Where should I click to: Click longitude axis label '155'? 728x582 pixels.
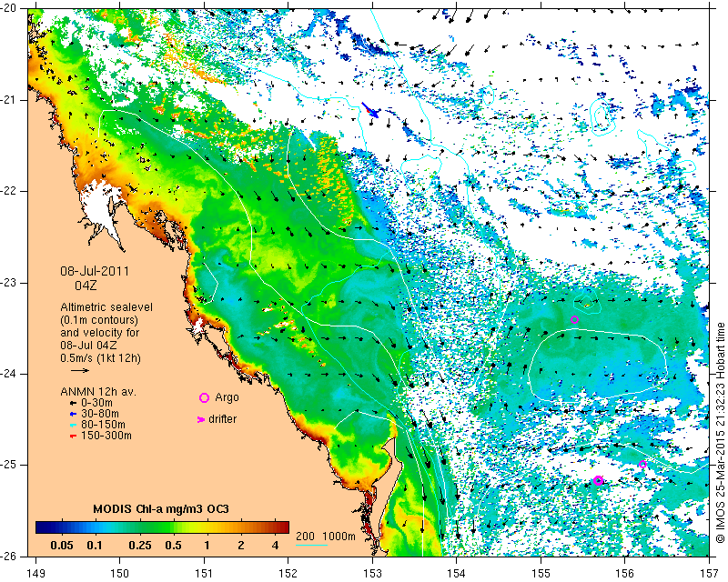[x=541, y=574]
